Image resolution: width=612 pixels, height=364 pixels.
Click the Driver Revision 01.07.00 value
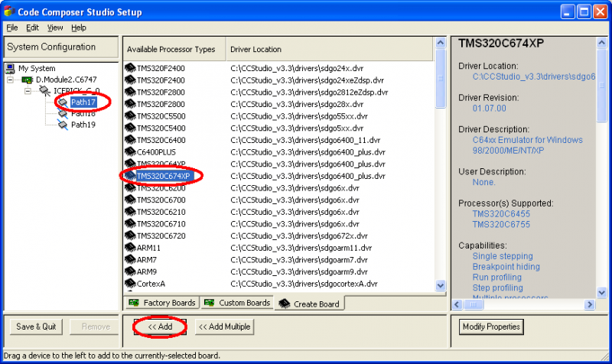pyautogui.click(x=489, y=108)
